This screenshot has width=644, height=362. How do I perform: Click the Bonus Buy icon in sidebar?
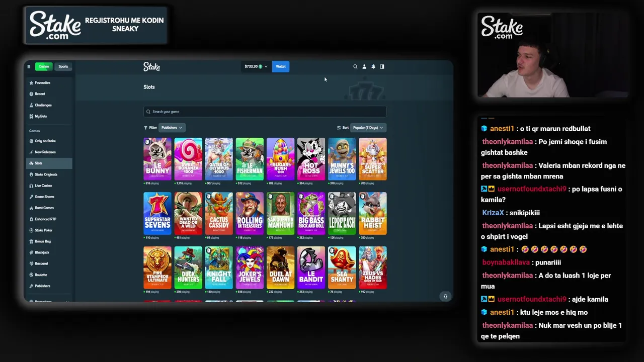(x=31, y=241)
